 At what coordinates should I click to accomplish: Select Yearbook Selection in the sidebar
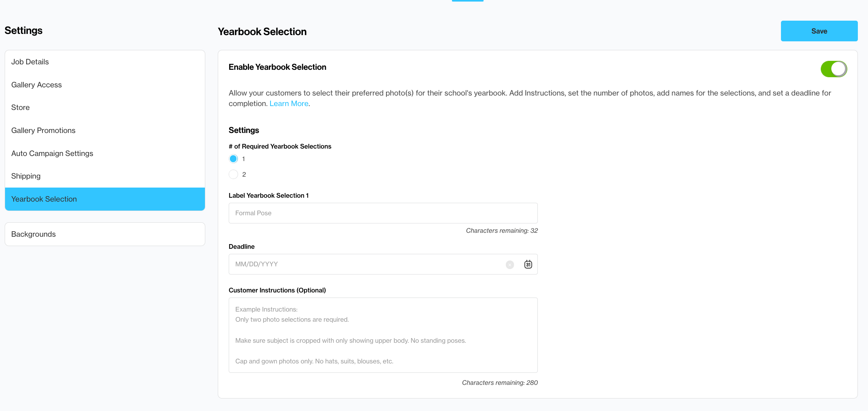pos(105,199)
